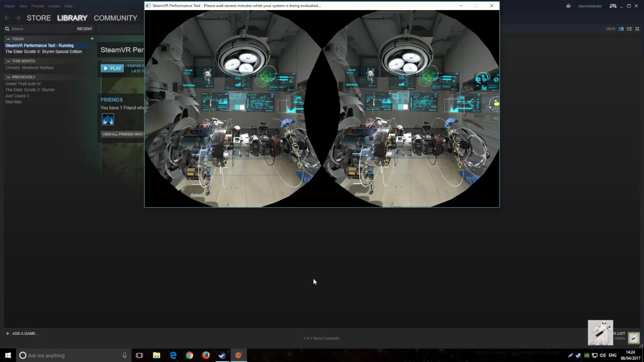Launch Big Picture mode controller icon
The width and height of the screenshot is (644, 362).
coord(613,6)
